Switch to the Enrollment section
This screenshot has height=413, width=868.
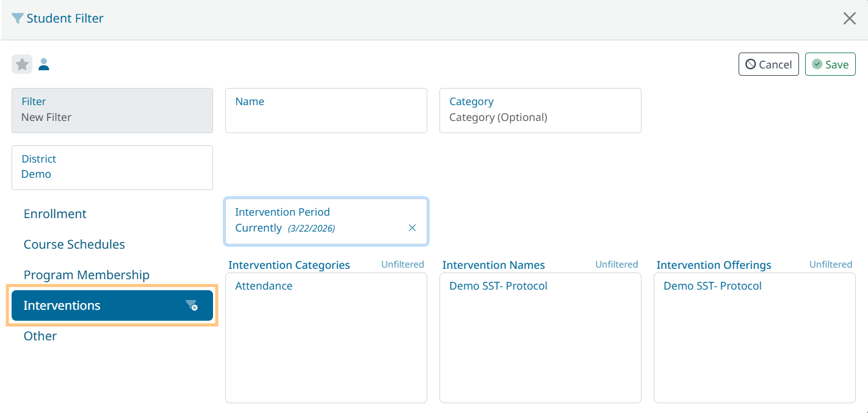point(55,214)
